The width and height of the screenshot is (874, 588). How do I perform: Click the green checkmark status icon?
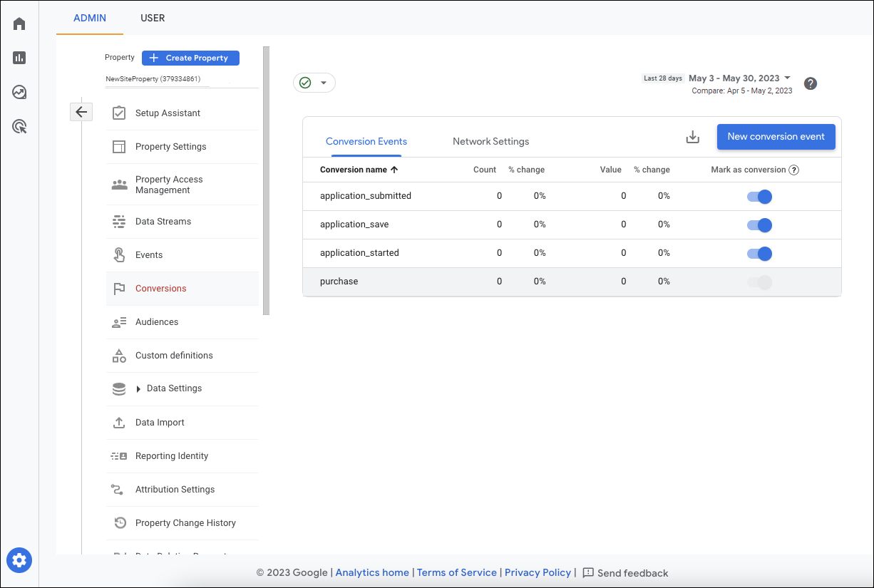305,83
